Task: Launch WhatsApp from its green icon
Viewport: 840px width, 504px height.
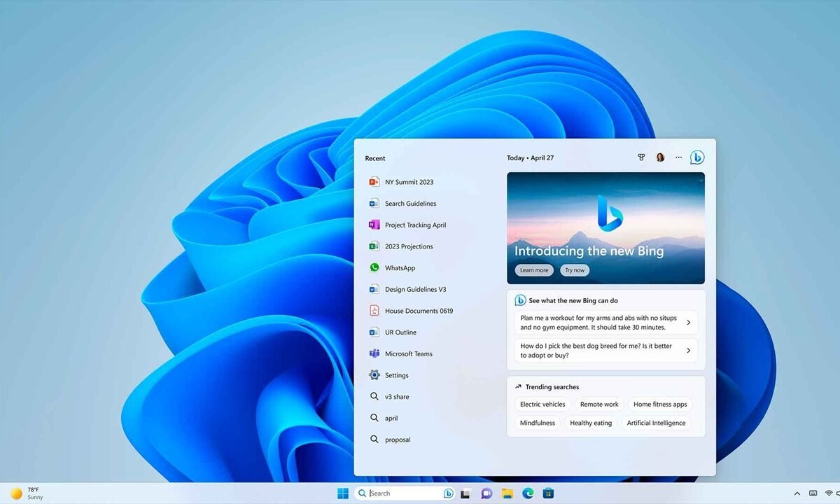Action: click(374, 268)
